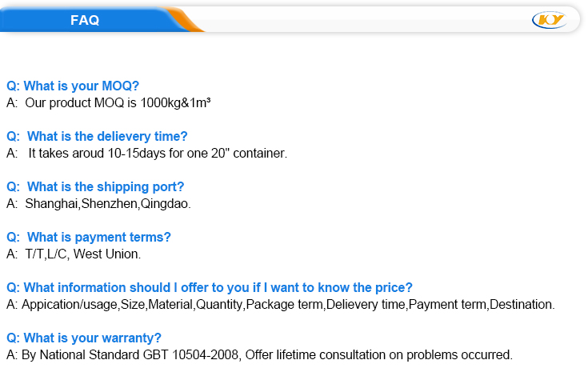Click the question 'What is your MOQ?'
Viewport: 588px width, 376px height.
(x=73, y=86)
